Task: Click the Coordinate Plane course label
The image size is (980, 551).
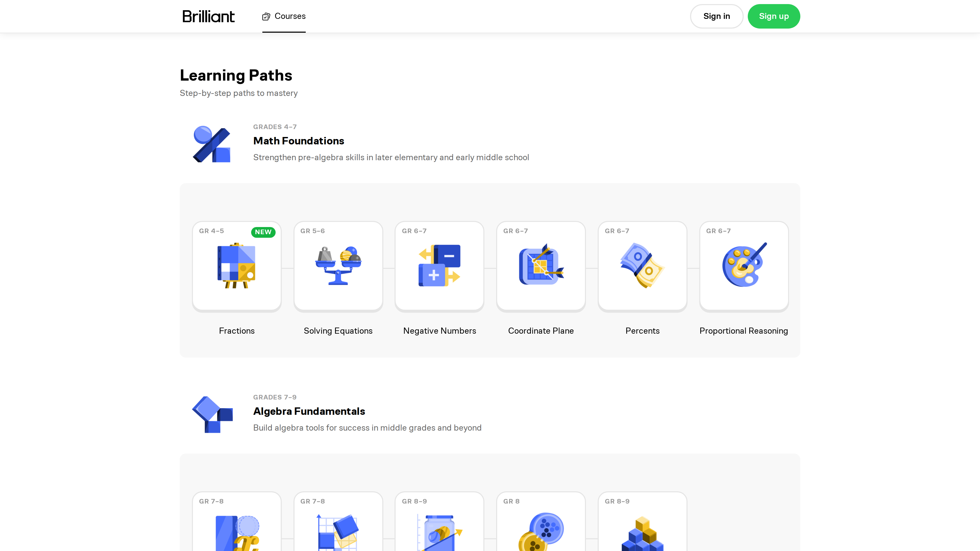Action: 541,331
